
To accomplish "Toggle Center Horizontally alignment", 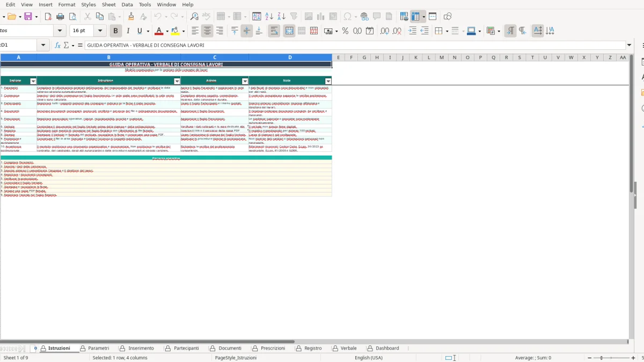I will coord(208,31).
